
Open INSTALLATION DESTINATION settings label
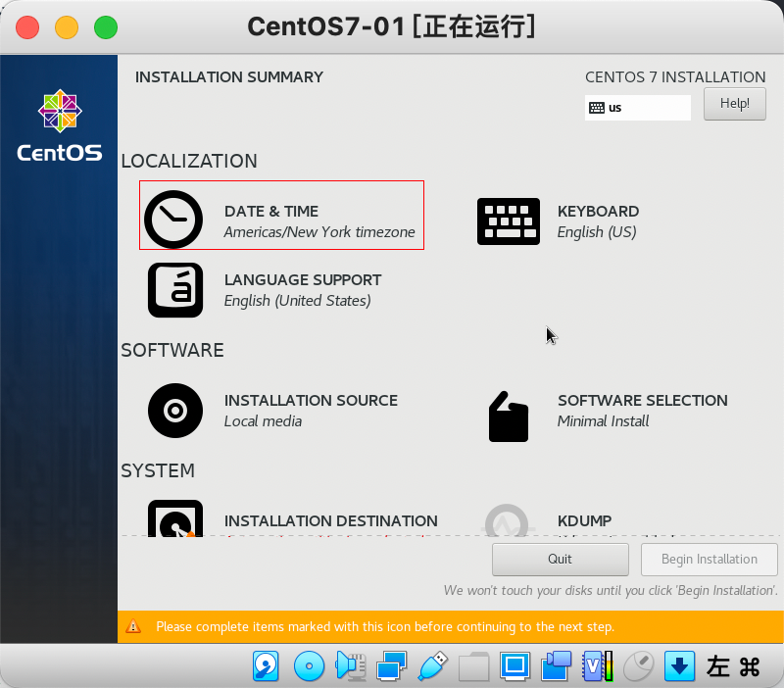pos(331,521)
